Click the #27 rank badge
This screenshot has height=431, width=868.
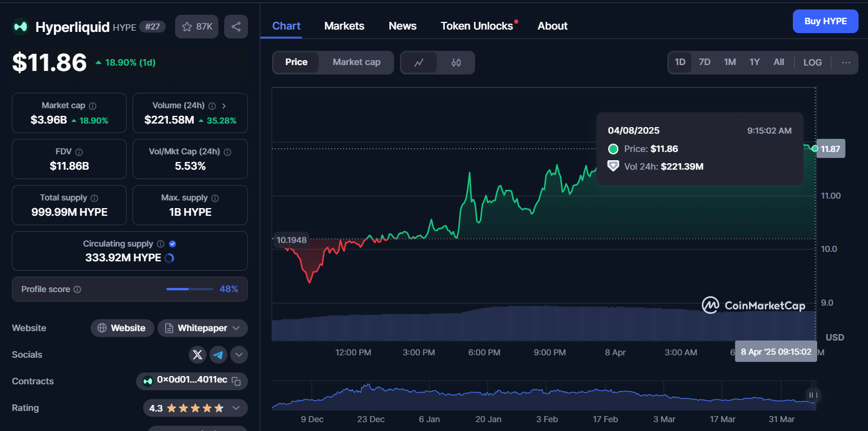(x=153, y=27)
